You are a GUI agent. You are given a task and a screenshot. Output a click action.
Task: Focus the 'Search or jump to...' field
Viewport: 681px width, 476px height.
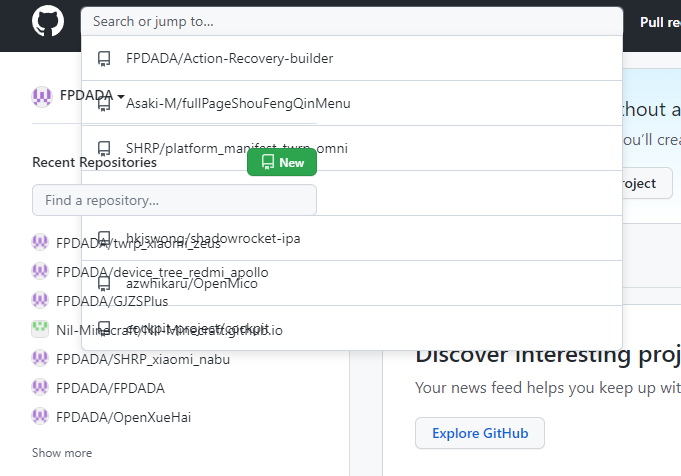click(x=352, y=21)
